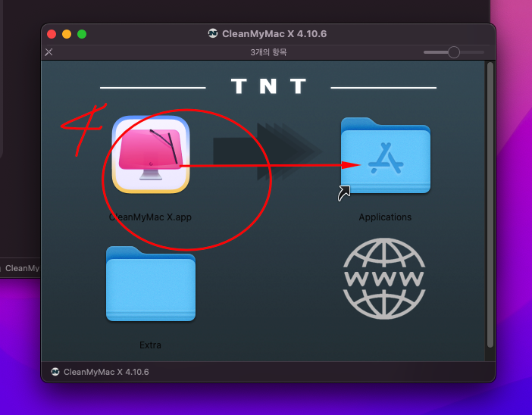The height and width of the screenshot is (415, 532).
Task: Click the disk icon in window title
Action: tap(213, 33)
